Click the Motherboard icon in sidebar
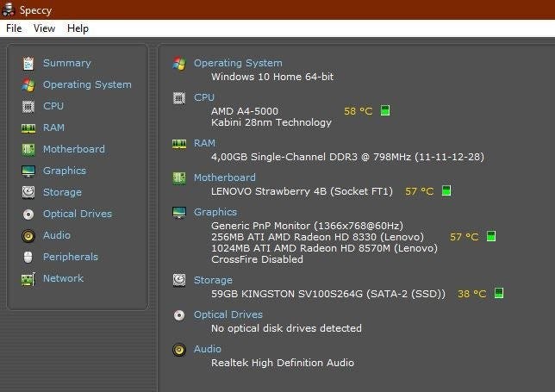The image size is (555, 392). point(28,149)
